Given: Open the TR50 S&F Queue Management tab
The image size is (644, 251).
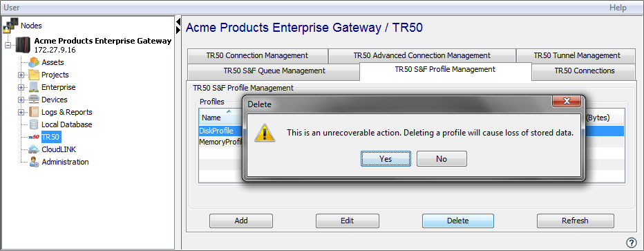Looking at the screenshot, I should [274, 71].
